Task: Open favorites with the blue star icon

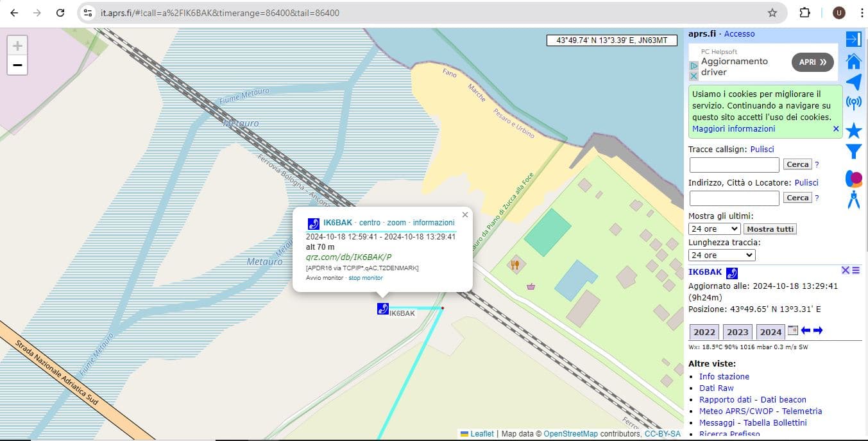Action: [x=853, y=131]
